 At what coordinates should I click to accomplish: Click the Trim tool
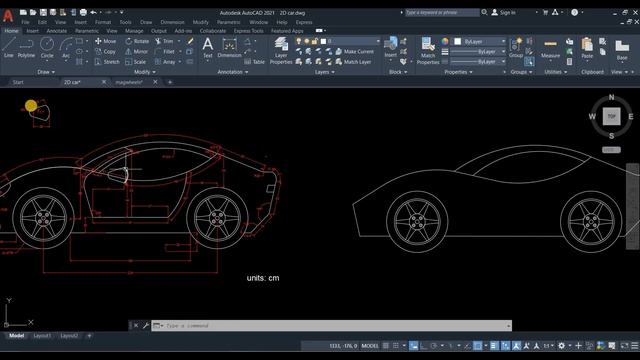[164, 41]
